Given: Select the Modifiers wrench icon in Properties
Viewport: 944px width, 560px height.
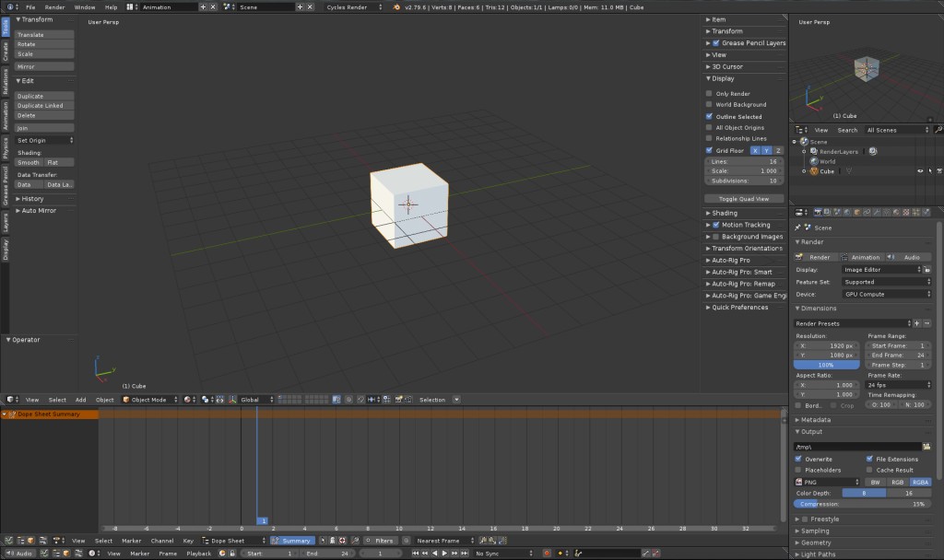Looking at the screenshot, I should [x=875, y=213].
